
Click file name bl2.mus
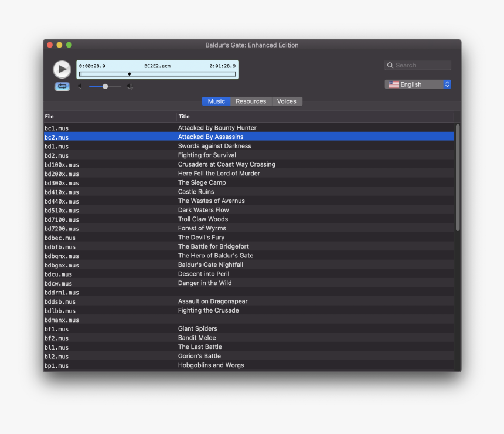(x=57, y=357)
